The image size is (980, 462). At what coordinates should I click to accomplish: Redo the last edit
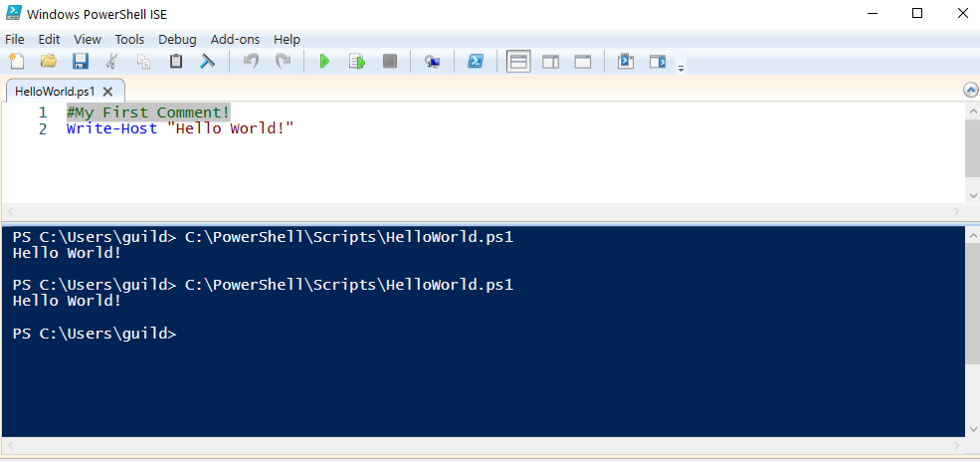(284, 62)
